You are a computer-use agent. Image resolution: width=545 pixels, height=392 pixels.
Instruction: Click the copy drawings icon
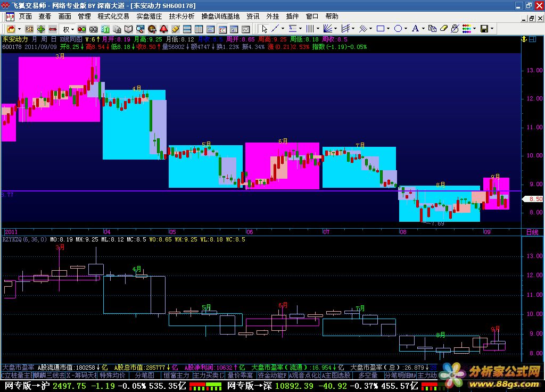click(x=432, y=29)
